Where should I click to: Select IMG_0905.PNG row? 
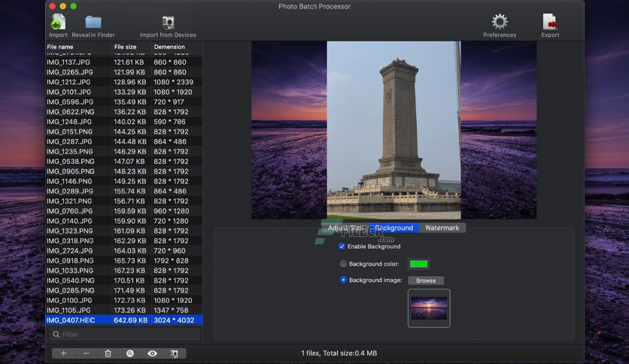(124, 171)
